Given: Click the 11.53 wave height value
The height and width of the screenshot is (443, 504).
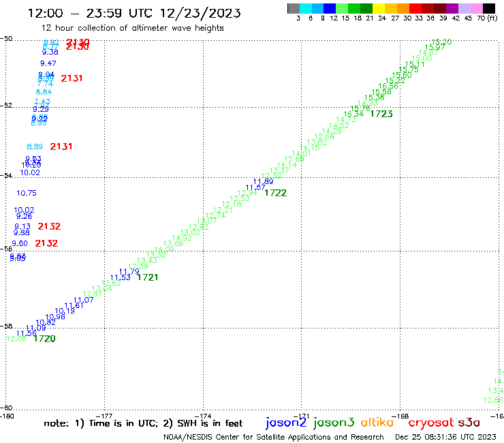Looking at the screenshot, I should [x=121, y=277].
